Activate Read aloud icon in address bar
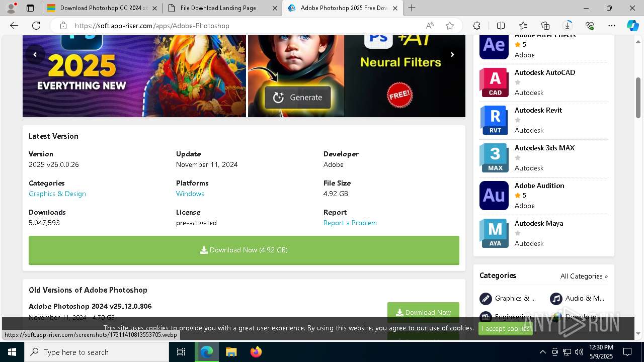Image resolution: width=644 pixels, height=362 pixels. tap(430, 26)
